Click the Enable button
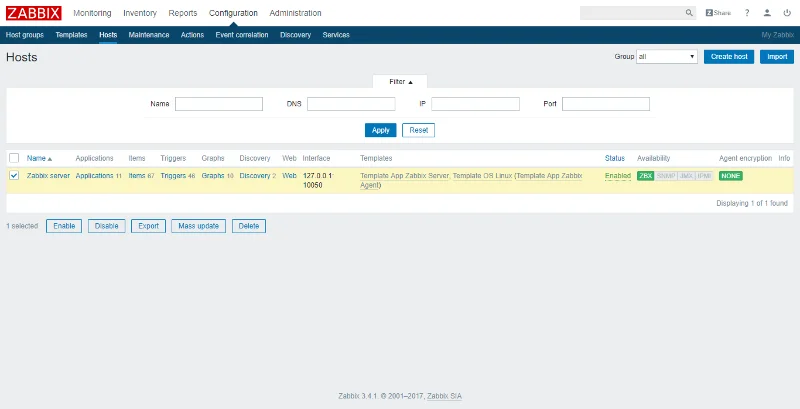 64,226
